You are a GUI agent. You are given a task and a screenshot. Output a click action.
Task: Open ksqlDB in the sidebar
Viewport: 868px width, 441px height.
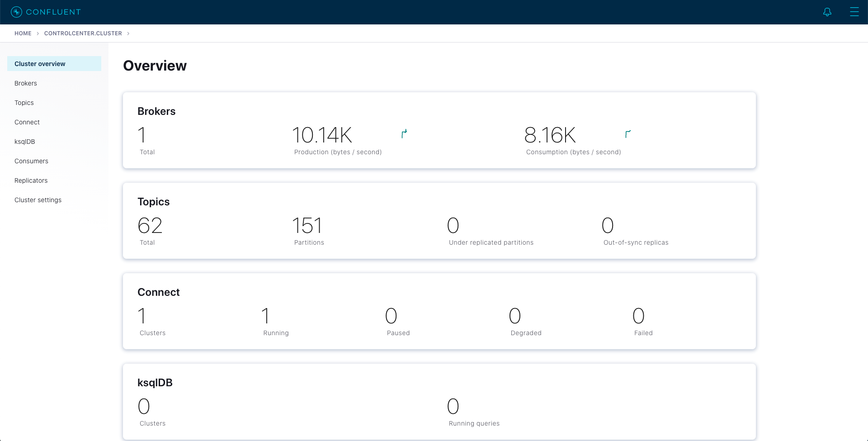(x=25, y=142)
